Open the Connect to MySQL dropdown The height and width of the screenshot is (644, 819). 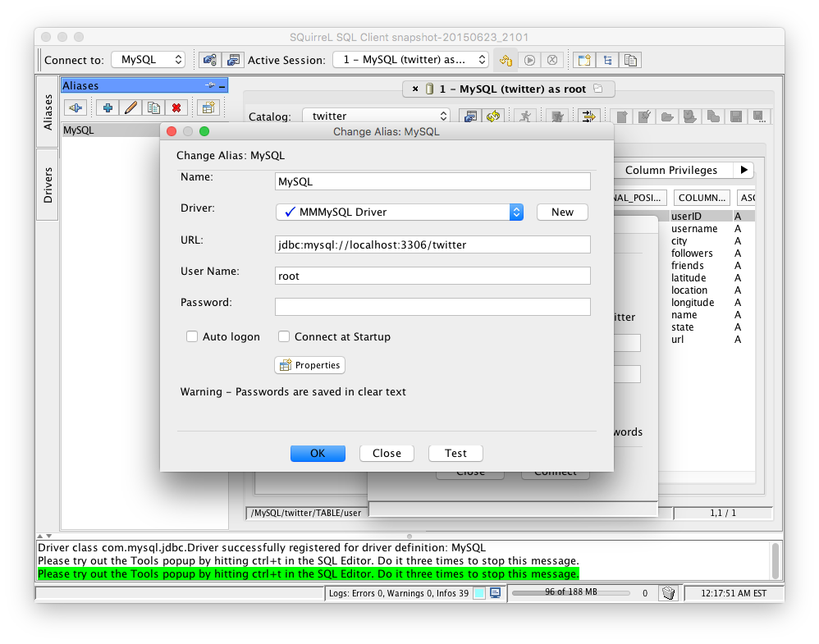coord(149,60)
